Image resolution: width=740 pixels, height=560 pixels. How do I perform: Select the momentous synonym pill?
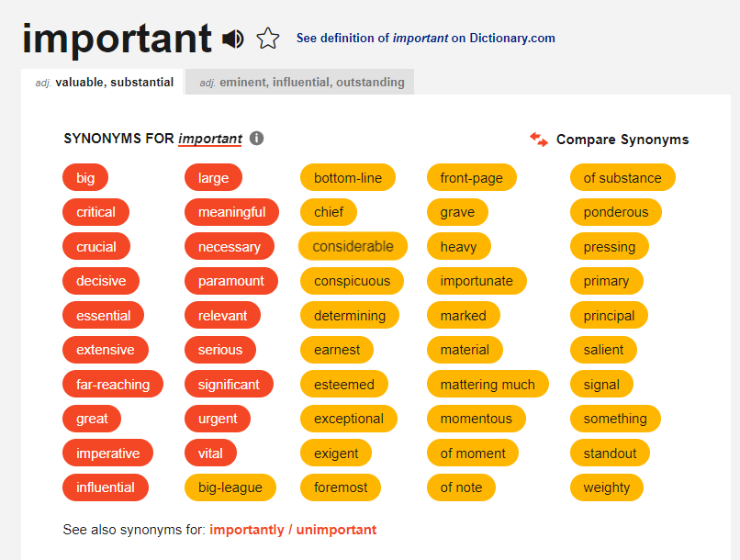(477, 419)
